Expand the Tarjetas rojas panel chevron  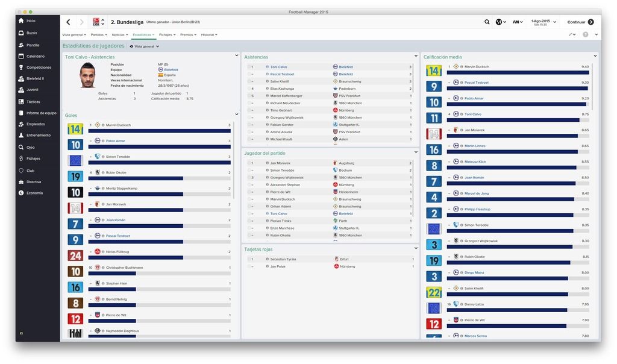pyautogui.click(x=416, y=248)
